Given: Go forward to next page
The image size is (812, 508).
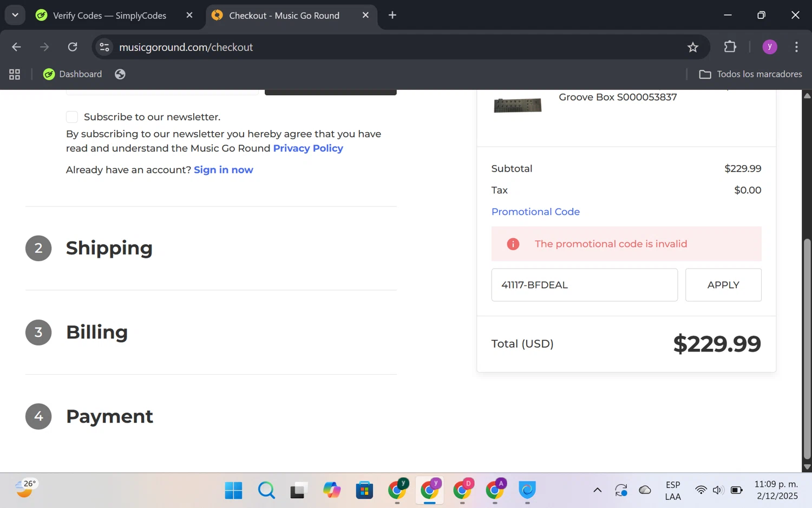Looking at the screenshot, I should 44,47.
